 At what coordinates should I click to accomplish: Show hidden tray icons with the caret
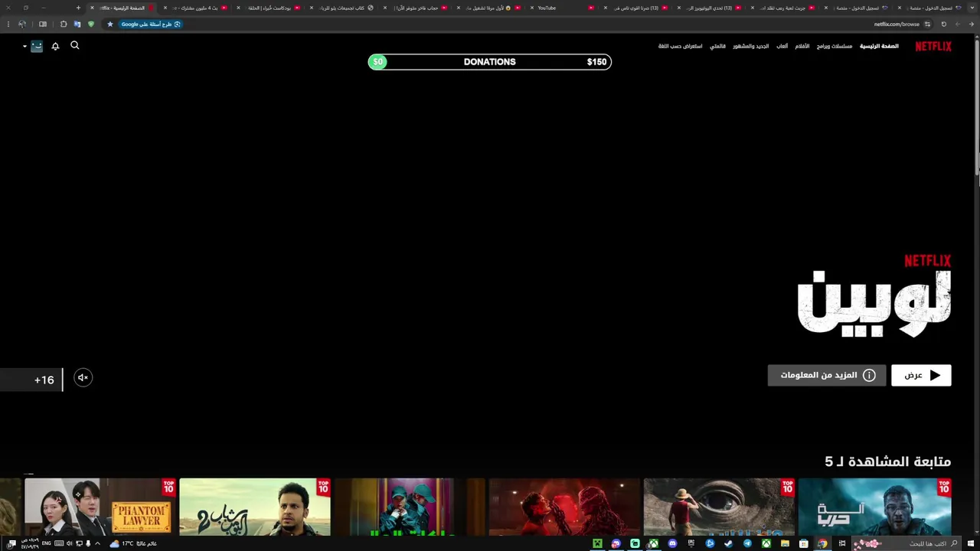tap(97, 543)
